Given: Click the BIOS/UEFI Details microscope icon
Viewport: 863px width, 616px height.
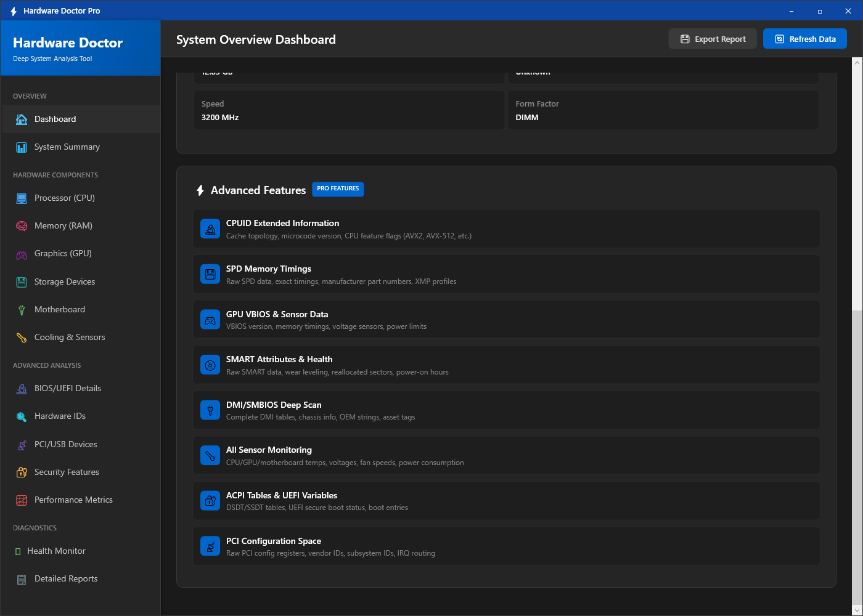Looking at the screenshot, I should pos(22,389).
